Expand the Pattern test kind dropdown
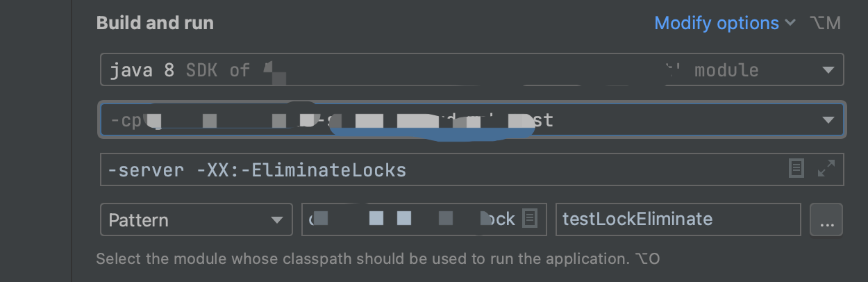The width and height of the screenshot is (868, 282). pos(276,220)
